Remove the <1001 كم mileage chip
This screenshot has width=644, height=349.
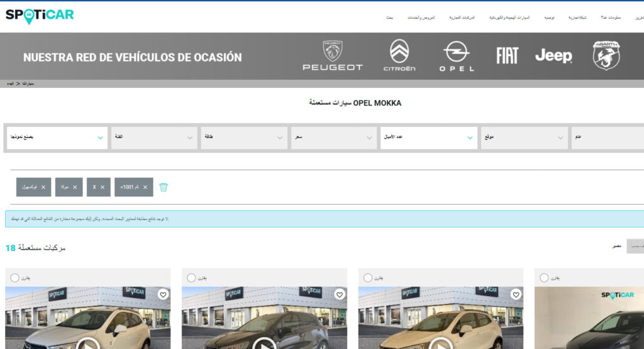coord(145,187)
